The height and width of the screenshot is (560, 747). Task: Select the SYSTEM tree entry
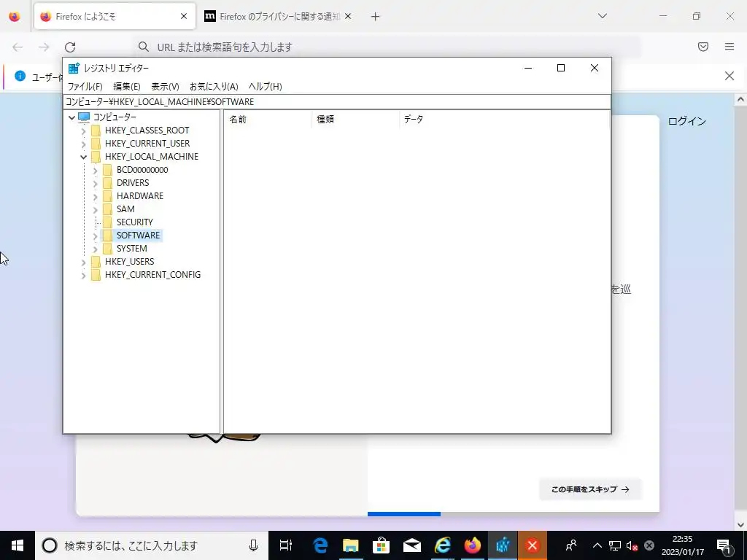tap(131, 249)
